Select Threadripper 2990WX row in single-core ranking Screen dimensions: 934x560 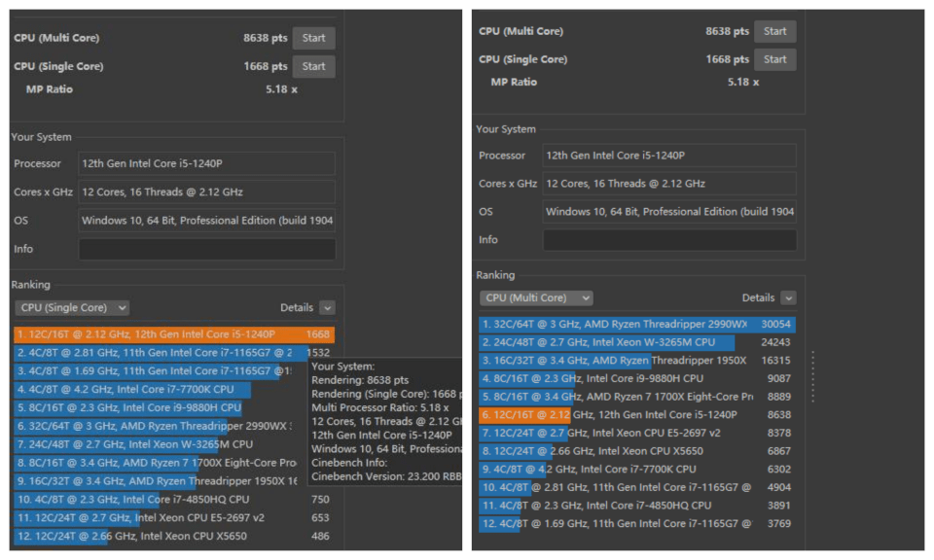[x=161, y=426]
